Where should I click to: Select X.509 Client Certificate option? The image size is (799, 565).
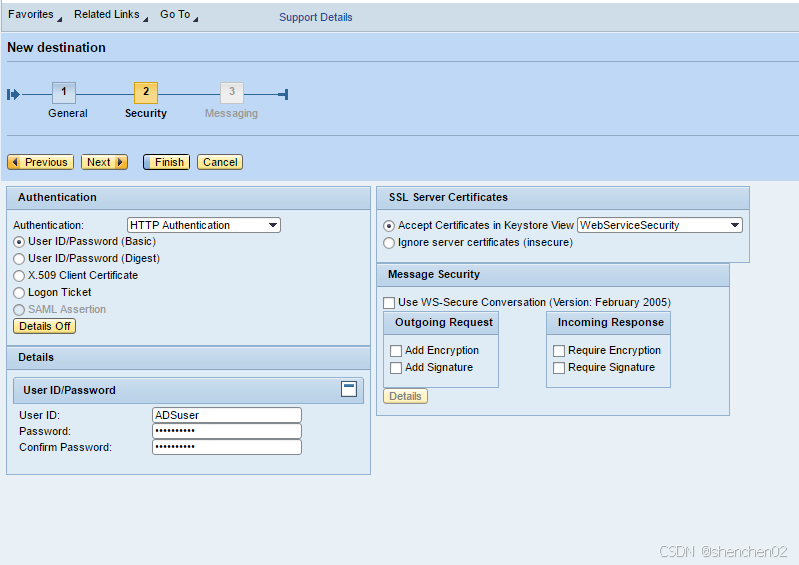tap(19, 275)
